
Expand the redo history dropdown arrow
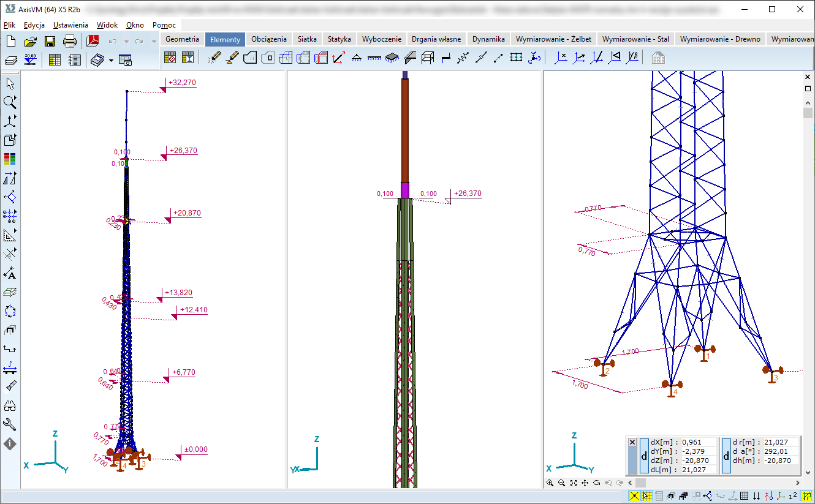(154, 42)
